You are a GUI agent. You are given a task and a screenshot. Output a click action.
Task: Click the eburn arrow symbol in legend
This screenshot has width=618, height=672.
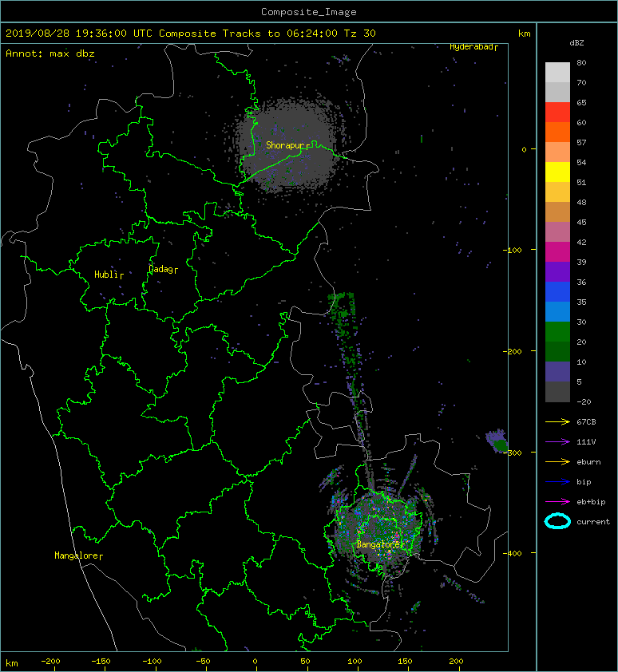[x=557, y=461]
